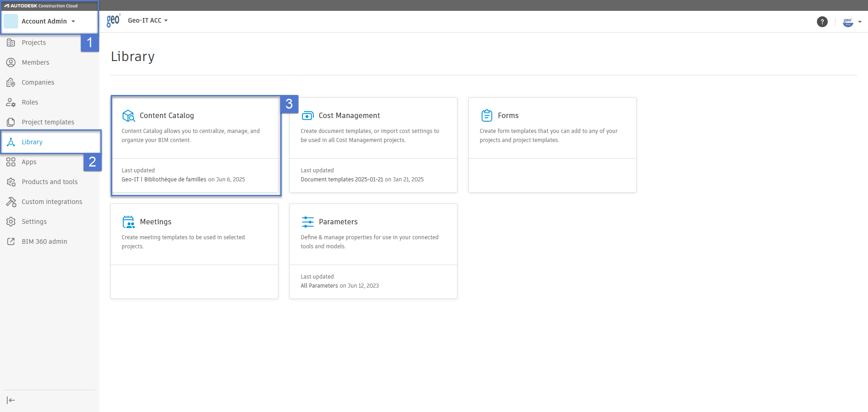Click the Products and tools icon
The width and height of the screenshot is (868, 412).
(x=11, y=182)
